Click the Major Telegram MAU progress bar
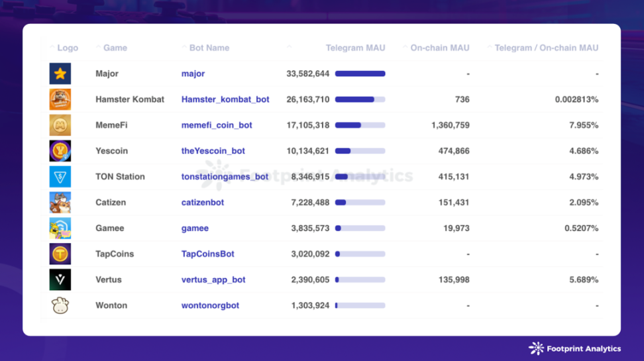 click(x=360, y=74)
